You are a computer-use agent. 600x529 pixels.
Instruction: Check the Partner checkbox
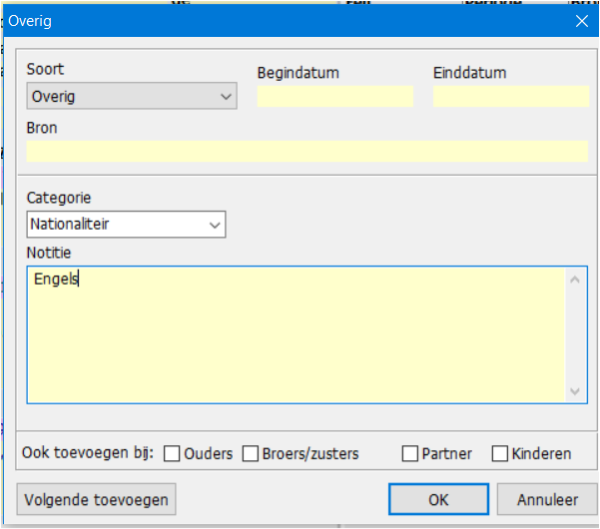coord(410,454)
